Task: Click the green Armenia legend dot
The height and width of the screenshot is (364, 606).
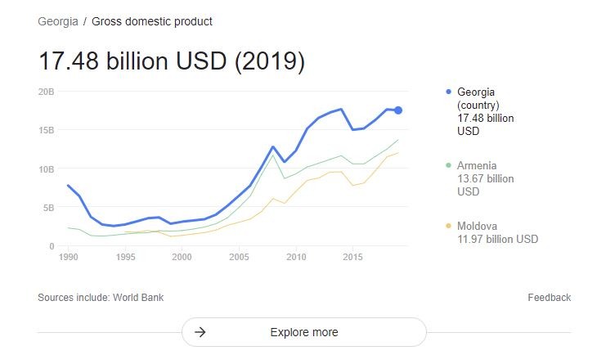Action: (x=448, y=165)
